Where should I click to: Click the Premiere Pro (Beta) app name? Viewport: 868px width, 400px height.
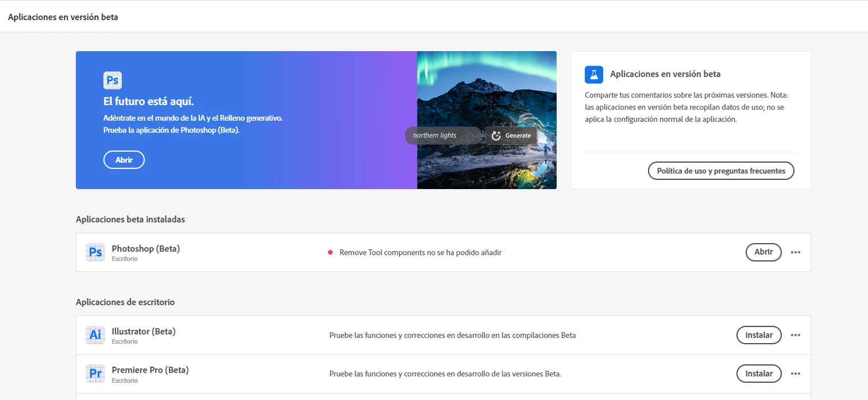click(x=150, y=370)
